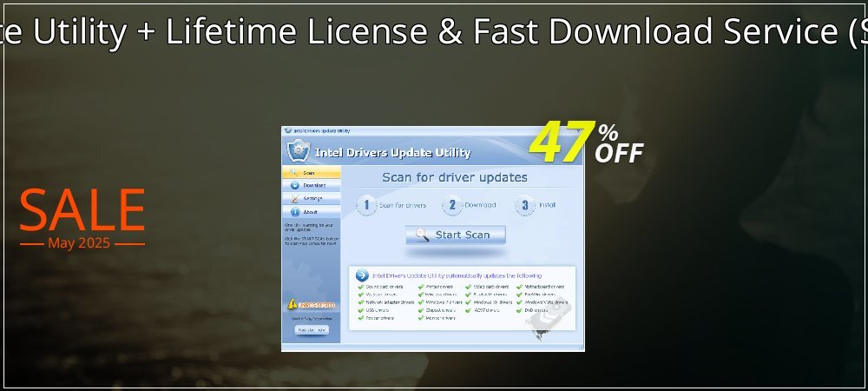Click 'Chipset drivers' in the list
Image resolution: width=868 pixels, height=391 pixels.
441,310
